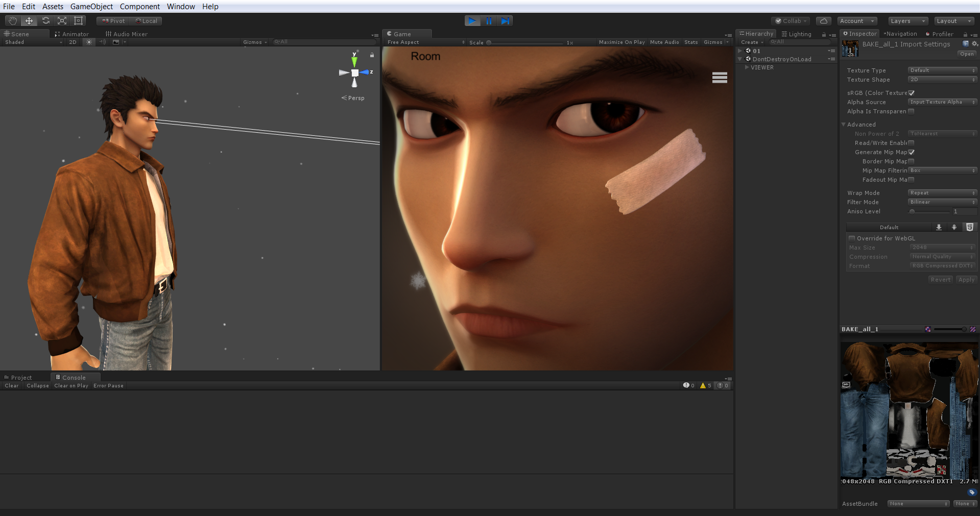Open the import settings help book icon

point(965,44)
